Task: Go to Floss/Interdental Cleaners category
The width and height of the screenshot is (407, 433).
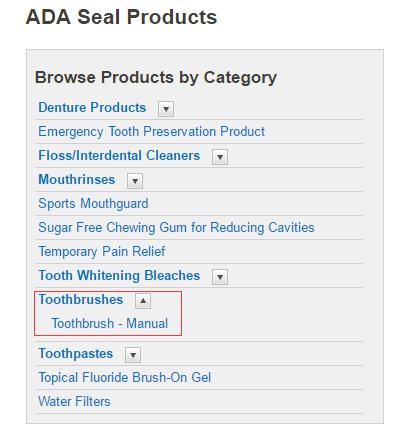Action: (x=119, y=156)
